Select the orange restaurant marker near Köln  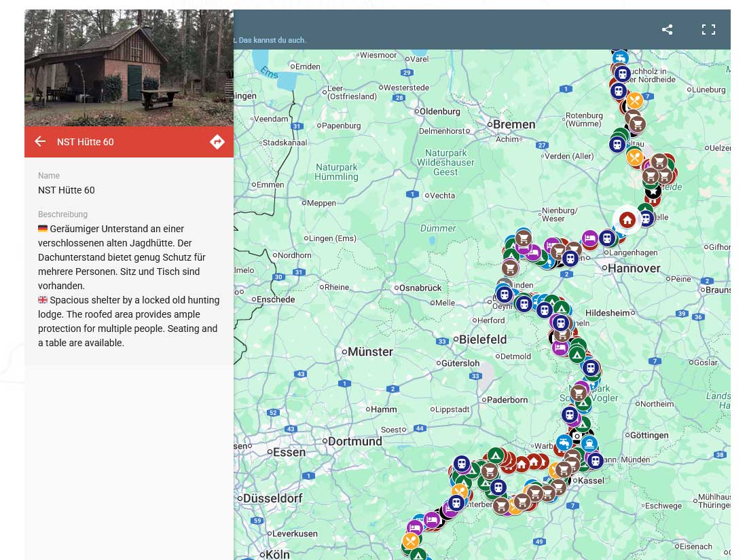410,541
